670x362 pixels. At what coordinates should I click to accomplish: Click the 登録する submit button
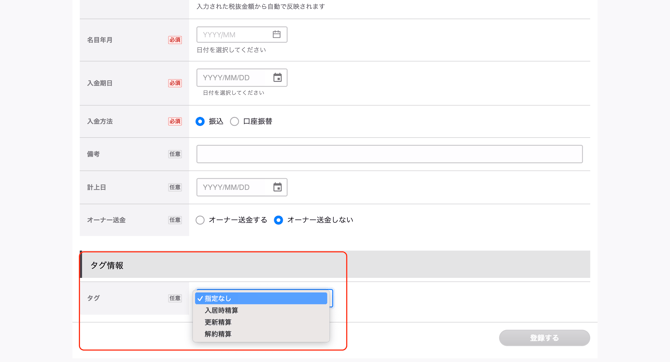pos(544,338)
